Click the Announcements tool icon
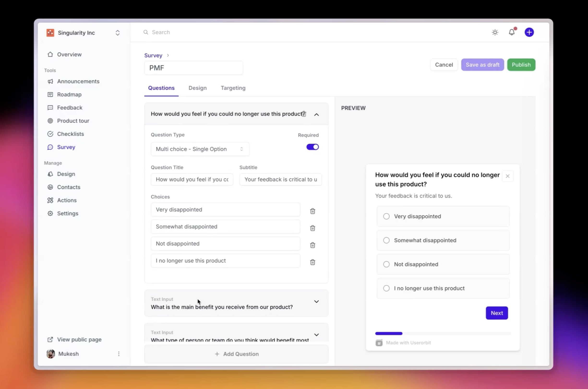The height and width of the screenshot is (389, 588). [50, 81]
